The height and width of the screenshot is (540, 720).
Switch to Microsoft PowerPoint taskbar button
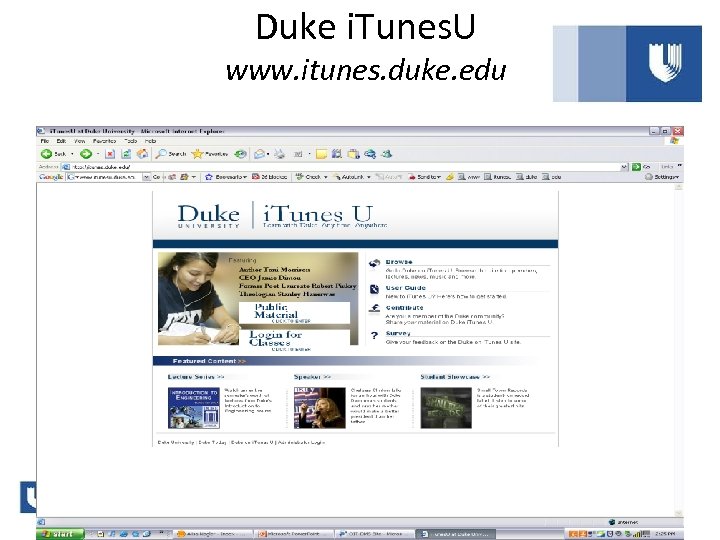coord(294,534)
